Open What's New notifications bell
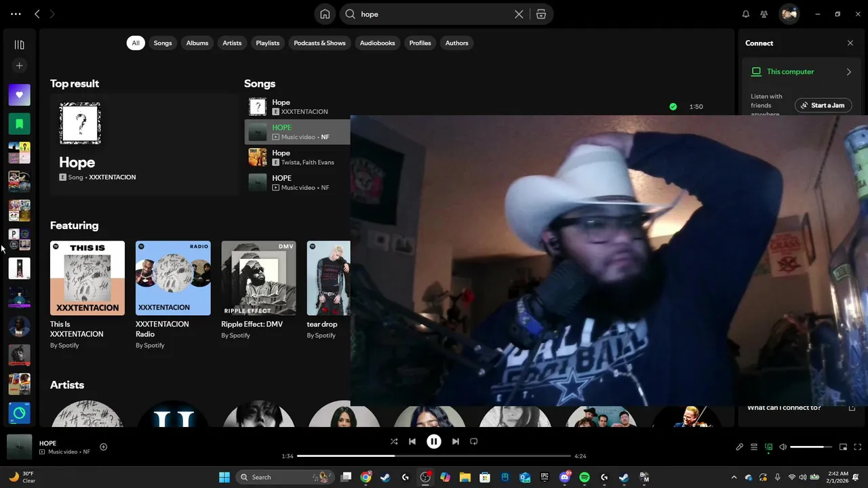 pos(746,14)
